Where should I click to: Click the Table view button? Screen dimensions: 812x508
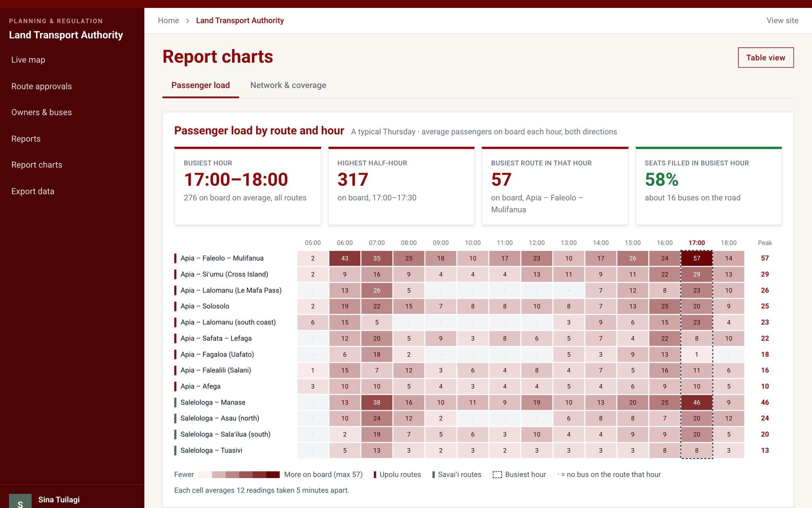tap(766, 57)
